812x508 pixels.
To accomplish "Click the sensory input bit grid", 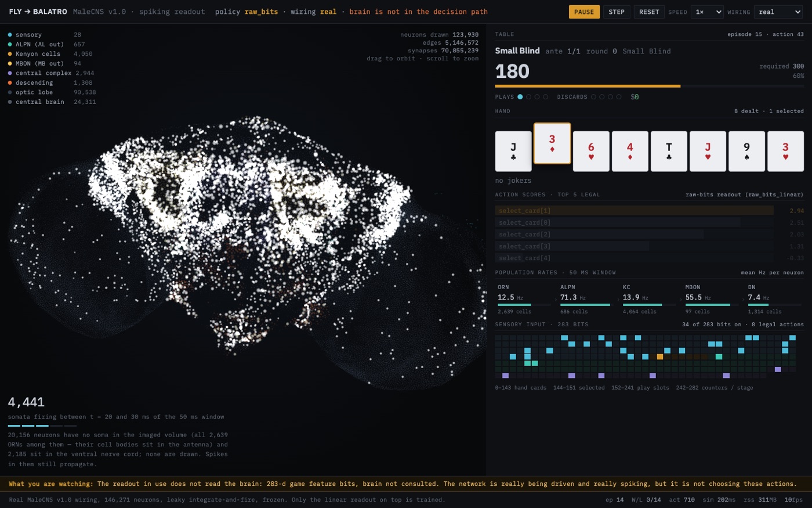I will 646,356.
